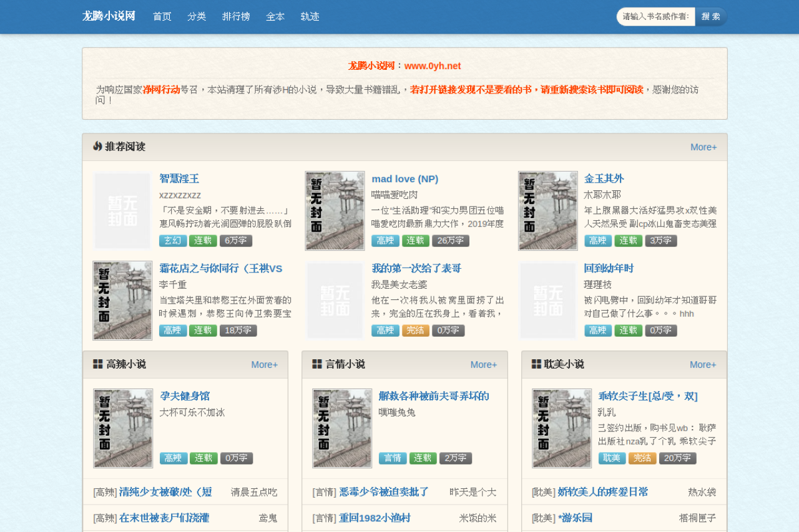The image size is (799, 532).
Task: Open More+ in the 耽美小说 section
Action: point(703,365)
